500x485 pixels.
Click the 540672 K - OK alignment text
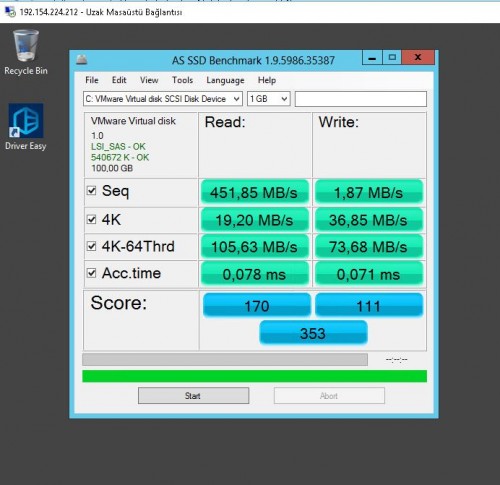pyautogui.click(x=120, y=157)
